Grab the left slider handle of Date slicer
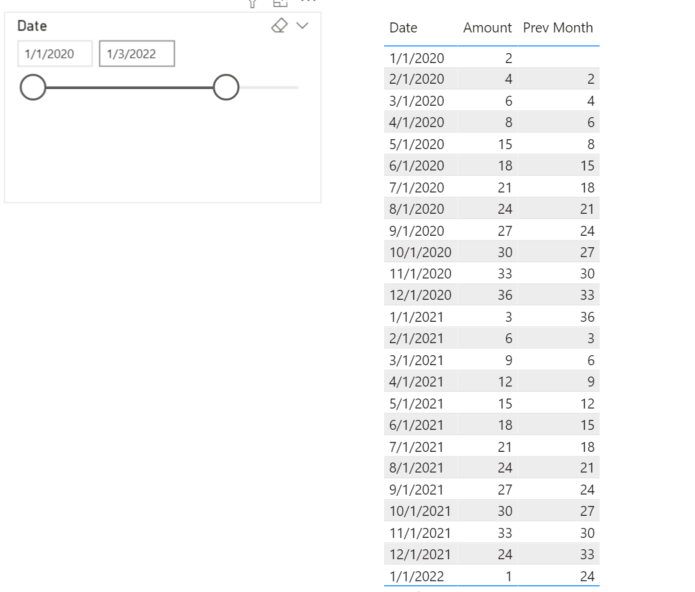The height and width of the screenshot is (592, 695). coord(33,87)
